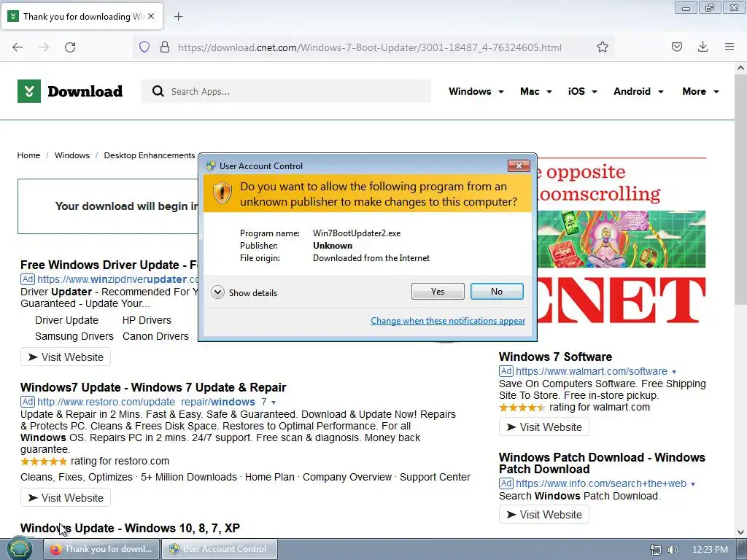This screenshot has height=560, width=747.
Task: Click Visit Website under Driver Update ad
Action: tap(66, 357)
